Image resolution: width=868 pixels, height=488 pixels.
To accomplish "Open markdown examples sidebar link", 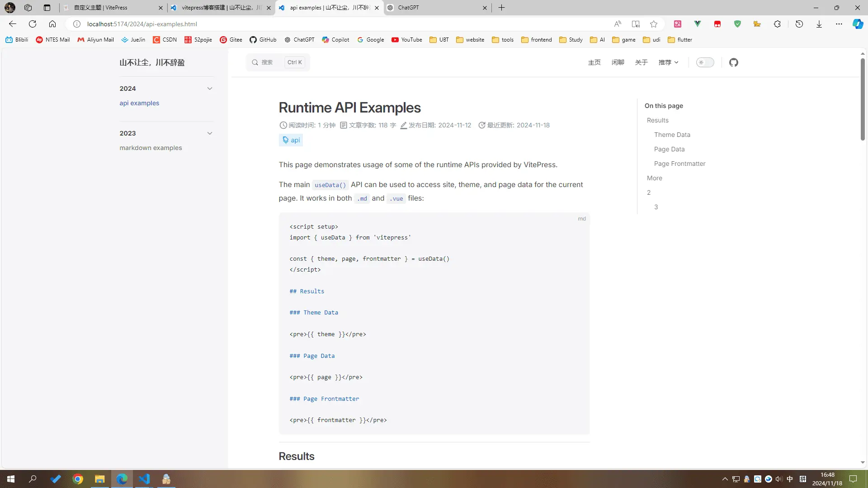I will (x=151, y=148).
